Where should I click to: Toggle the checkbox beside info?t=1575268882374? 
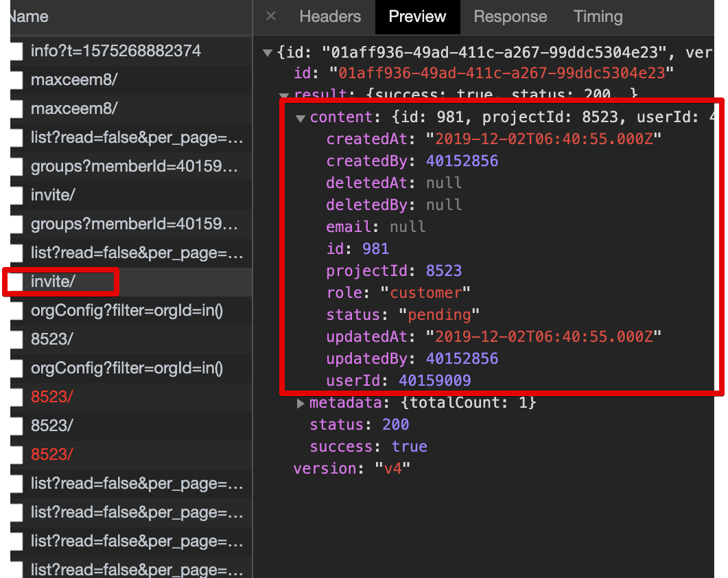pos(16,51)
